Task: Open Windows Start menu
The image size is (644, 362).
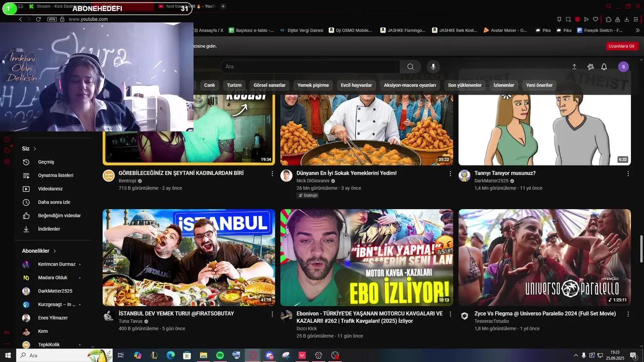Action: 8,355
